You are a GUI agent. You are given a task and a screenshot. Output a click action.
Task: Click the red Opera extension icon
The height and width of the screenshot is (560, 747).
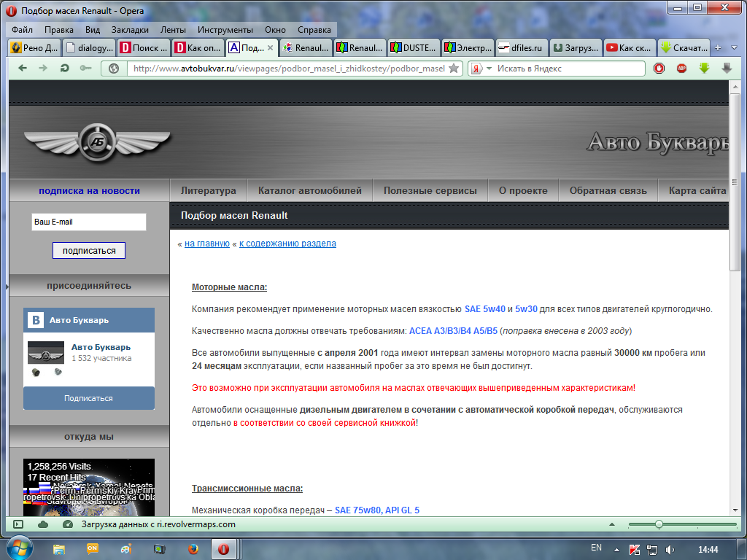(659, 68)
